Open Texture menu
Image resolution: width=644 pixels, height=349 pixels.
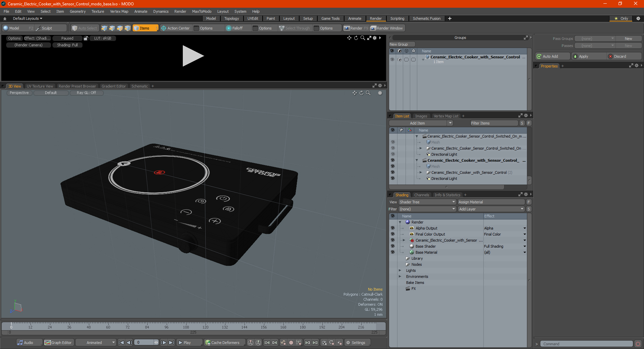click(x=98, y=11)
